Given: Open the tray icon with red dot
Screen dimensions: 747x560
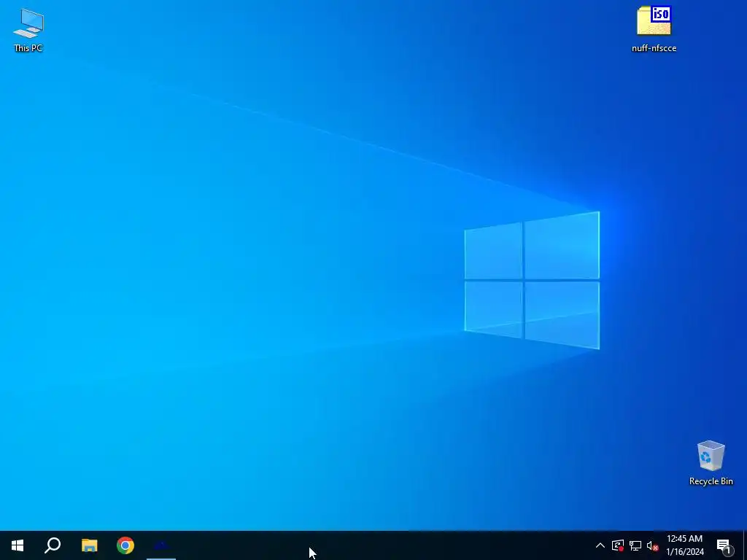Looking at the screenshot, I should (618, 545).
